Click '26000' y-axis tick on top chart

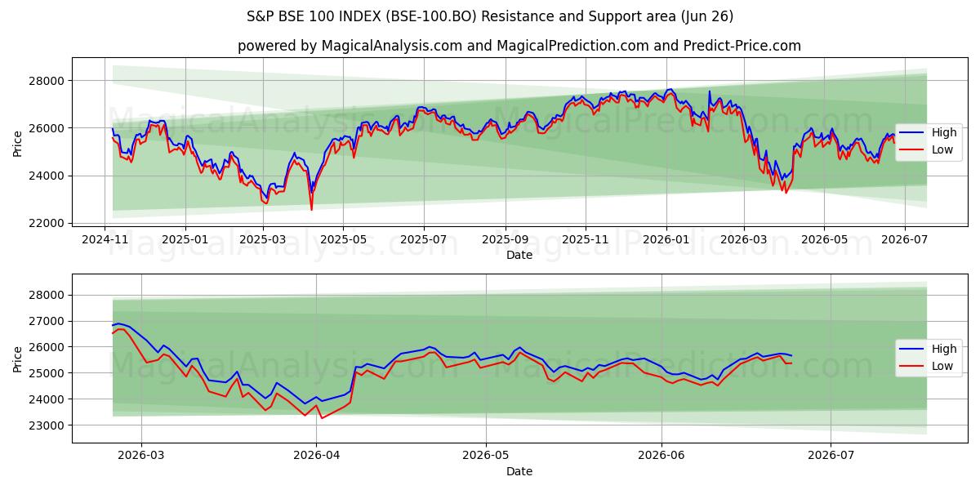click(x=48, y=128)
